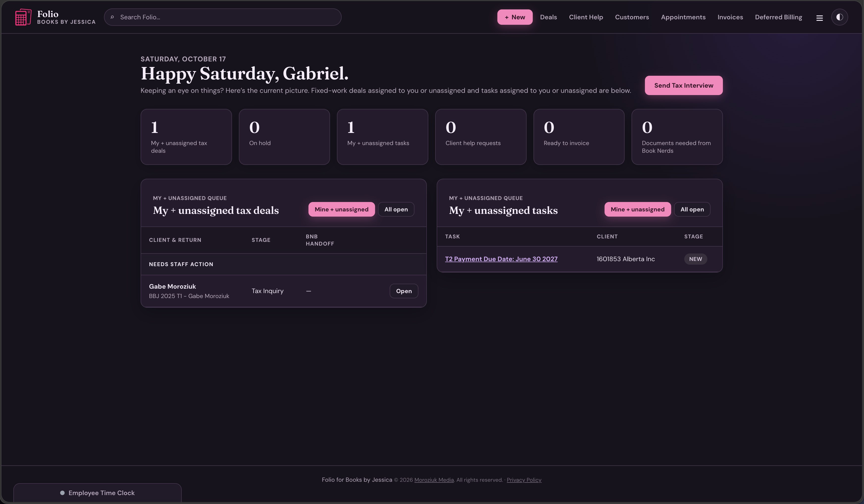864x504 pixels.
Task: Click the Tax Inquiry stage cell
Action: (x=267, y=291)
